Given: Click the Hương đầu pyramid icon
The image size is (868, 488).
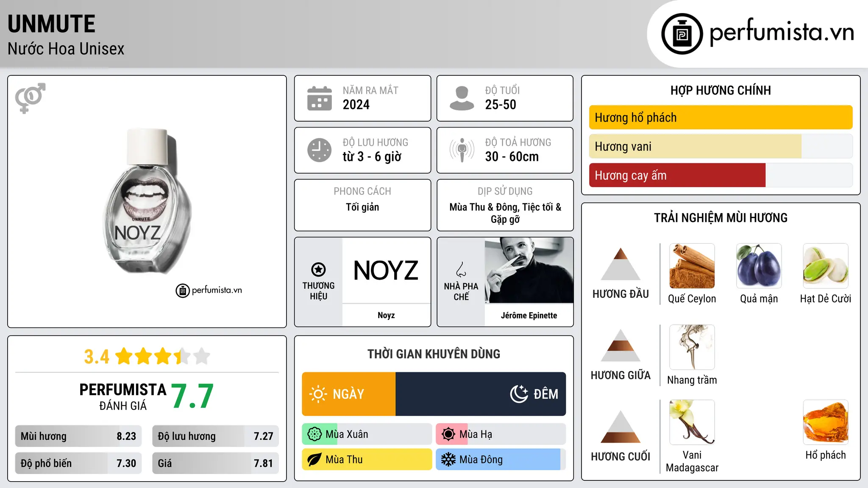Looking at the screenshot, I should pos(620,264).
